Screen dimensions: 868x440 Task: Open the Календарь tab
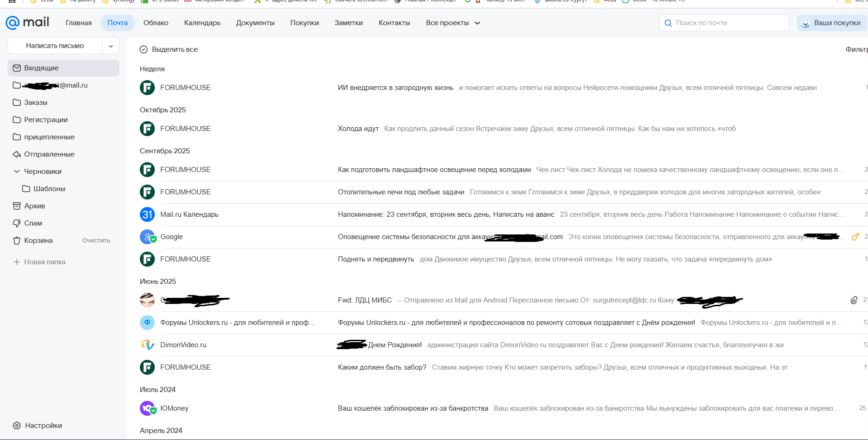pyautogui.click(x=202, y=23)
